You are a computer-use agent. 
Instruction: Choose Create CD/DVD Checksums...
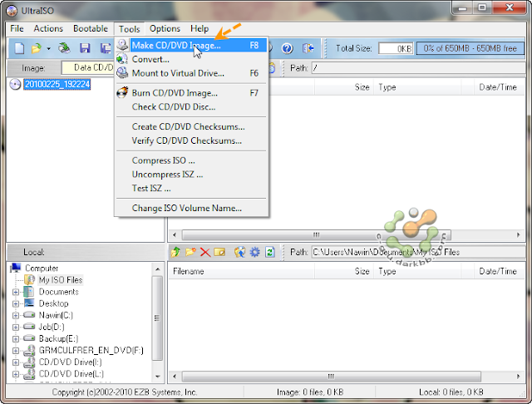191,126
